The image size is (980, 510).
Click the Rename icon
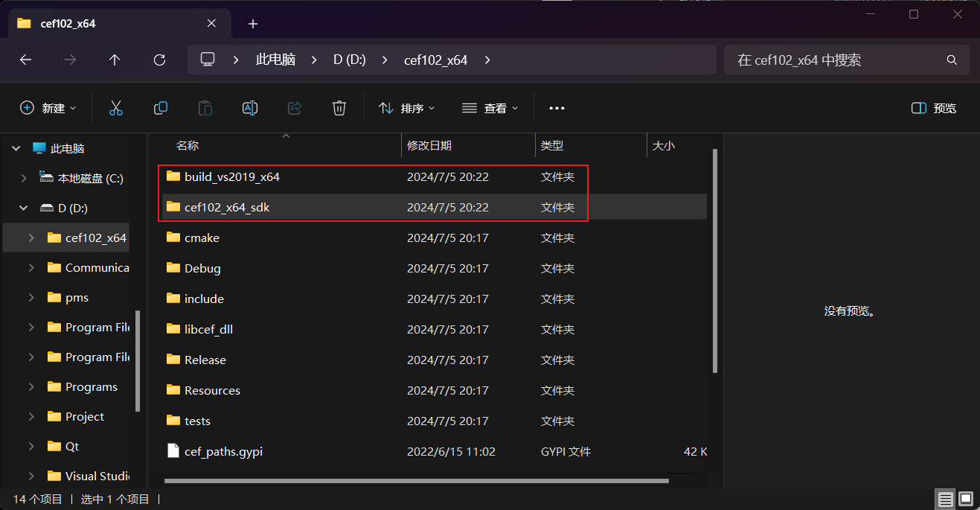point(250,107)
